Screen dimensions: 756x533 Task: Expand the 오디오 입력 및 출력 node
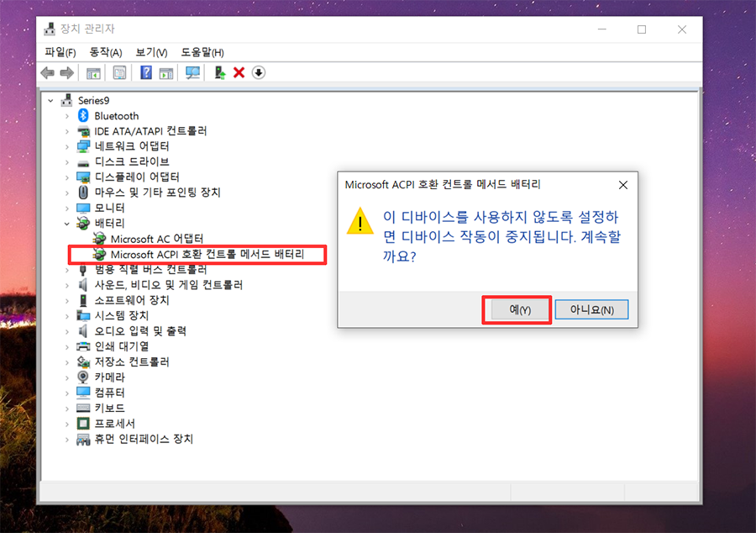pyautogui.click(x=67, y=331)
